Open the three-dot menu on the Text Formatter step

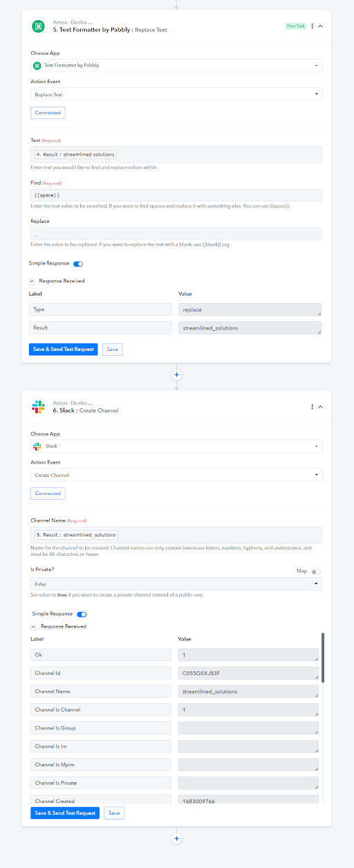coord(312,26)
